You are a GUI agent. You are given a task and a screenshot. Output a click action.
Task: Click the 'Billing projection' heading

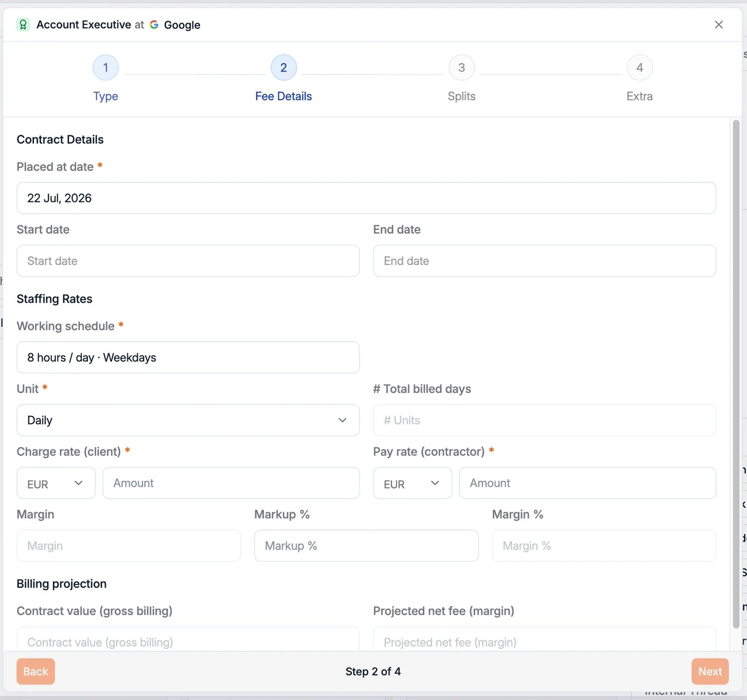point(62,584)
